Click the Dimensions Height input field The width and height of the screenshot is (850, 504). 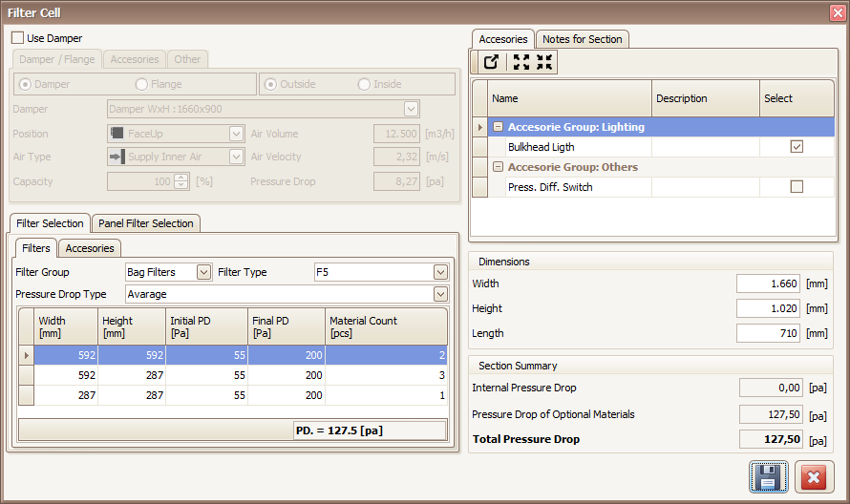click(x=768, y=308)
